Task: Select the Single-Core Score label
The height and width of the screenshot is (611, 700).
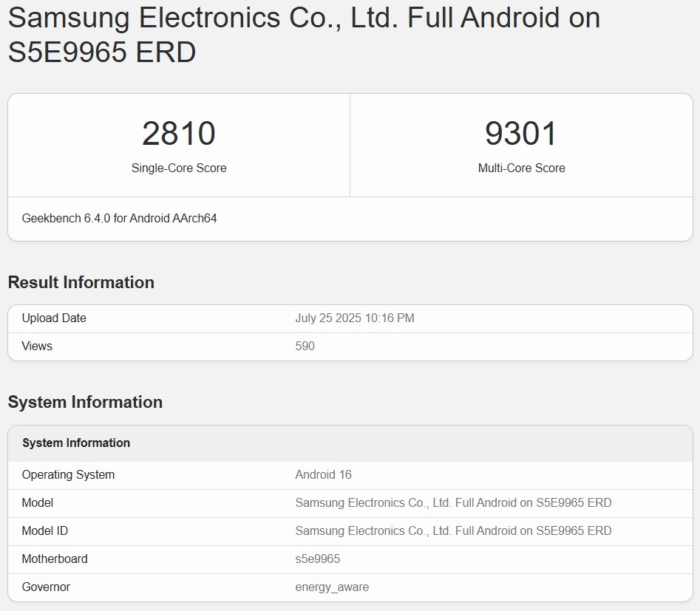Action: pyautogui.click(x=179, y=168)
